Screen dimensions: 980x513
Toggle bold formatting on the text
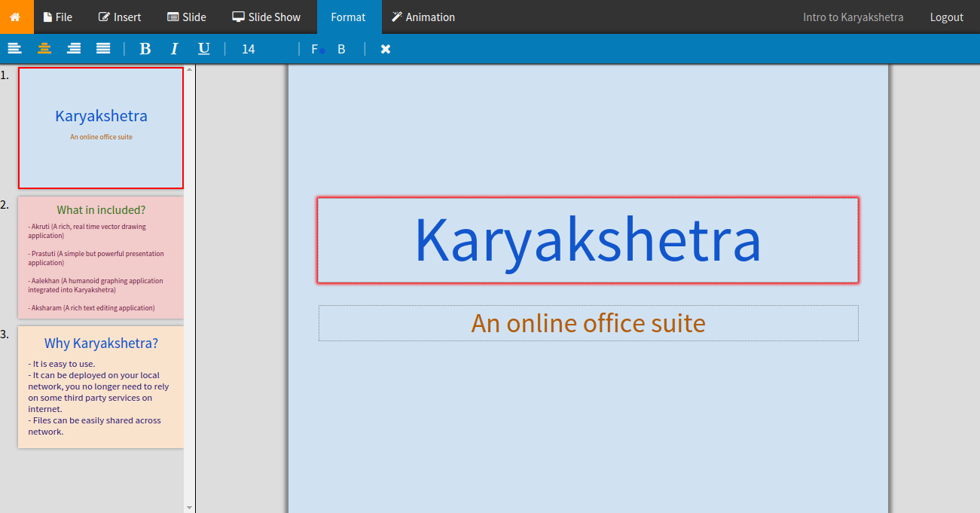point(145,48)
